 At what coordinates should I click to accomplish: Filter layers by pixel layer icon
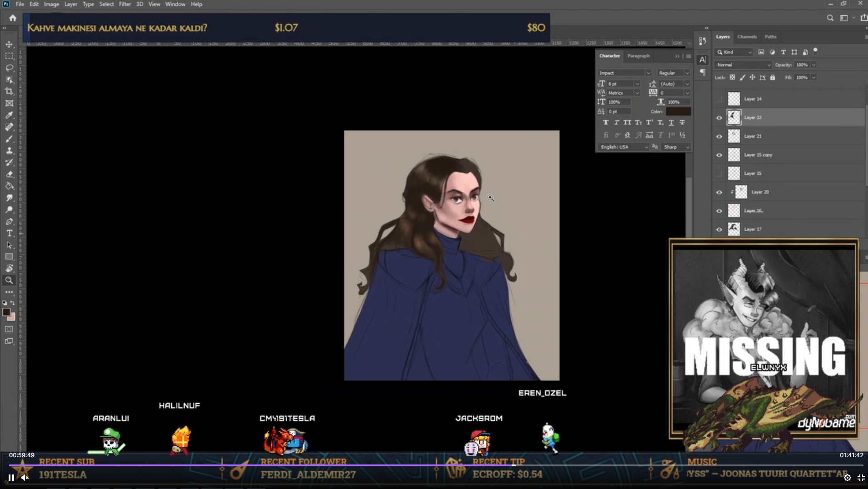pos(761,52)
